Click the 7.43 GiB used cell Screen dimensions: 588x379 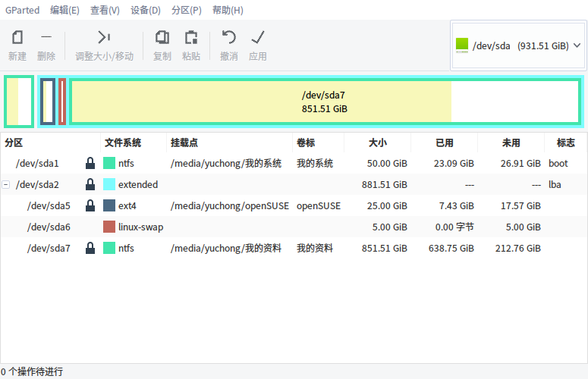click(457, 205)
